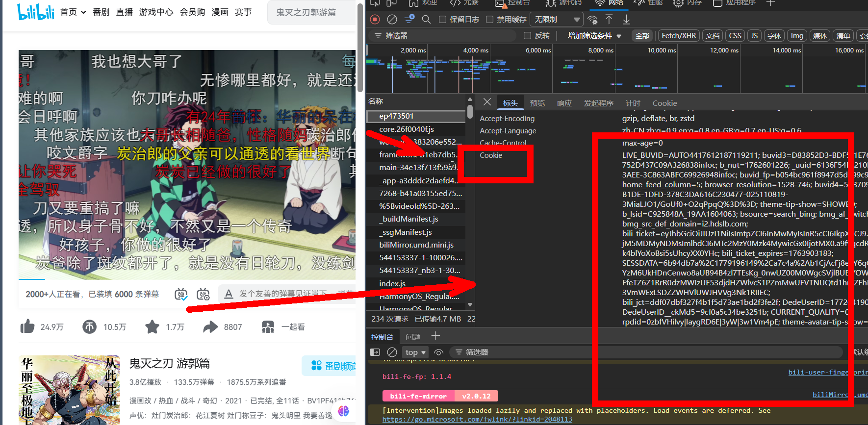The image size is (868, 425).
Task: Click the danmaku font style A icon
Action: click(229, 294)
